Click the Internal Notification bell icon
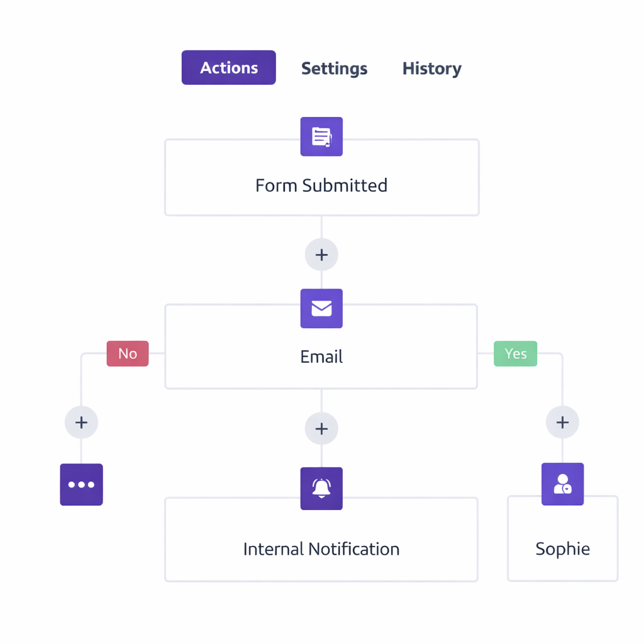Image resolution: width=644 pixels, height=644 pixels. coord(321,488)
